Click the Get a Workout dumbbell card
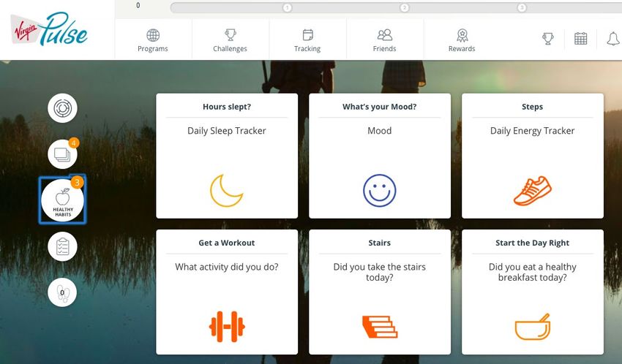Screen dimensions: 622x364 227,292
